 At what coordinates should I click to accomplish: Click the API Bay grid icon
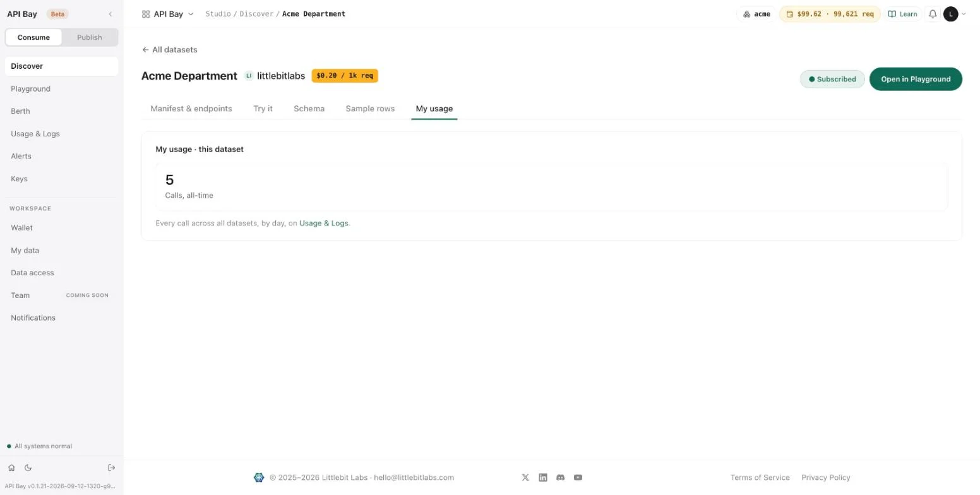(146, 14)
